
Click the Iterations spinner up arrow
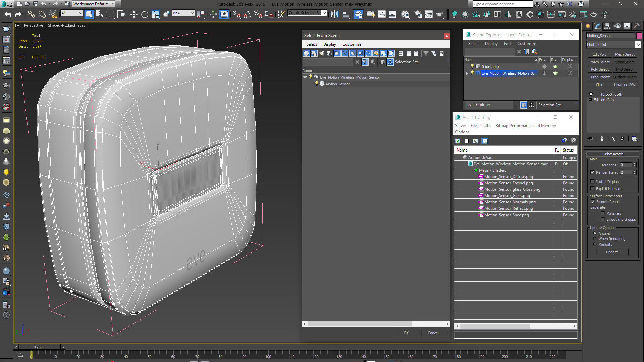(634, 164)
